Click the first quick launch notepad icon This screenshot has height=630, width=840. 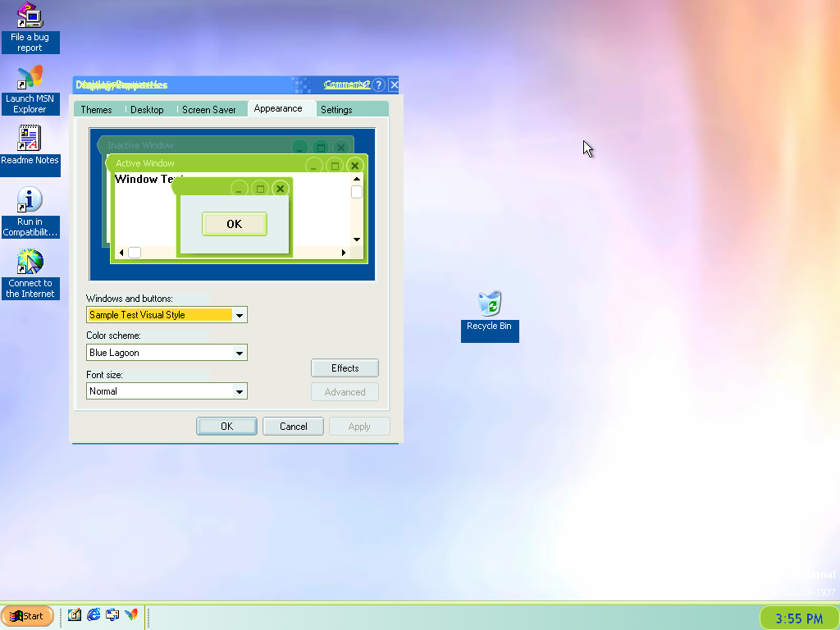75,615
